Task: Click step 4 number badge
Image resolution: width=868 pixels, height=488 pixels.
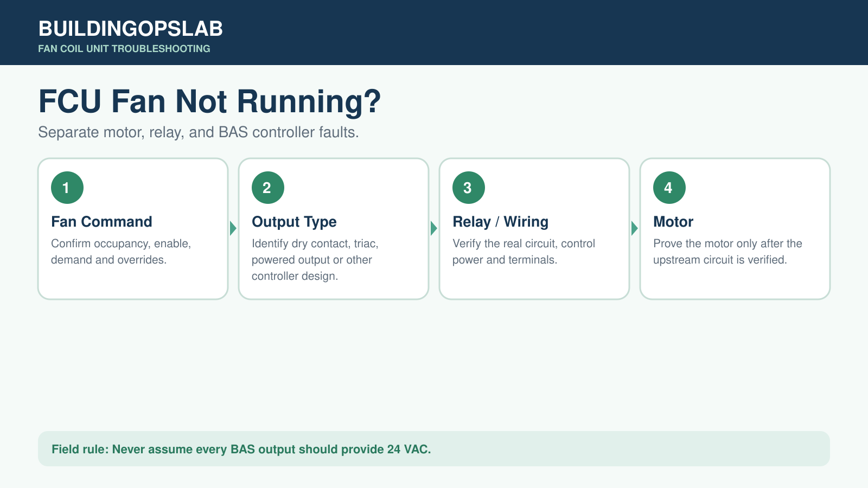Action: (x=669, y=188)
